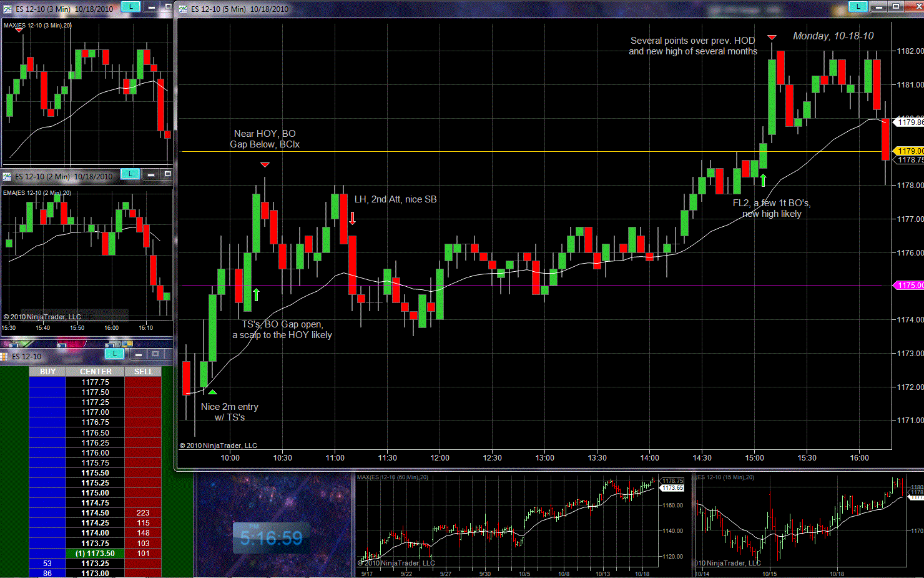
Task: Click green up-triangle at the Nice 2m entry note
Action: pyautogui.click(x=212, y=392)
